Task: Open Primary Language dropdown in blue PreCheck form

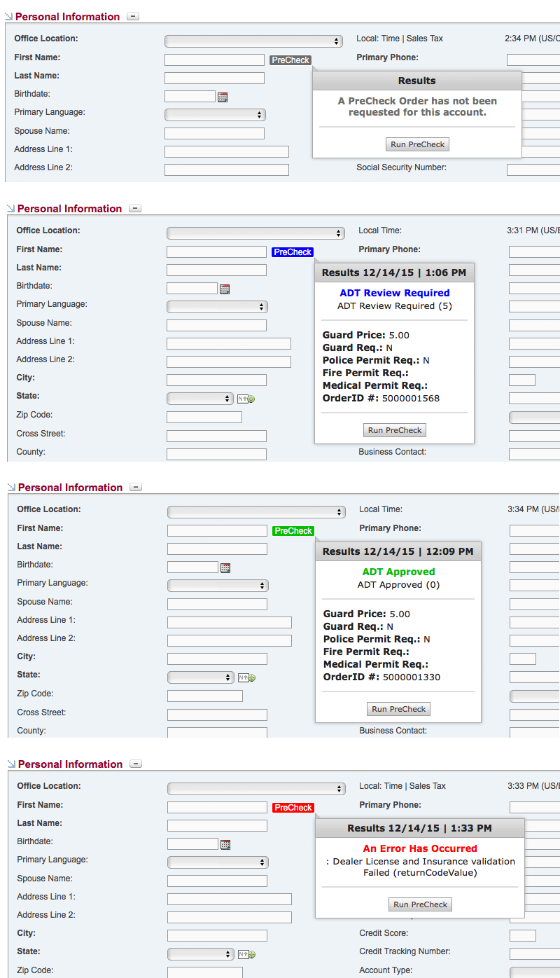Action: point(217,307)
